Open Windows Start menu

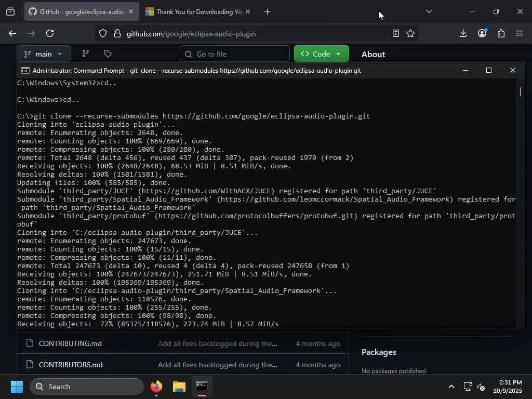pos(17,387)
